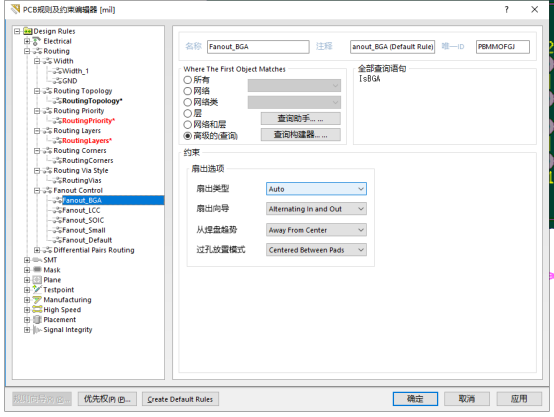Viewport: 554px width, 417px height.
Task: Click the Mask category icon
Action: point(37,270)
